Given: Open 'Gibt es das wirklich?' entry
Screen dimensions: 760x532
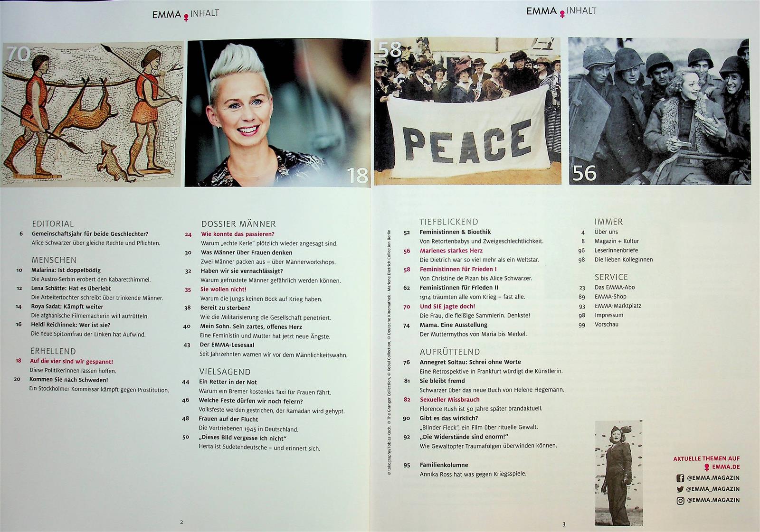Looking at the screenshot, I should [x=449, y=418].
